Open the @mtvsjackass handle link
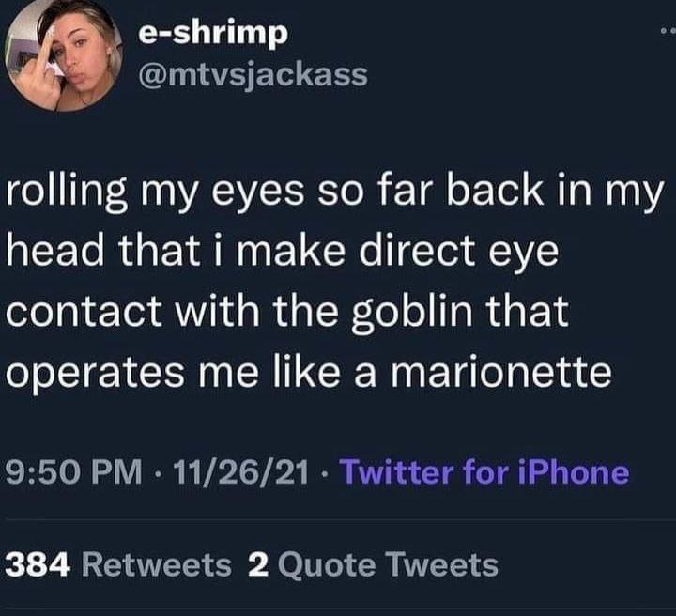 (x=252, y=73)
